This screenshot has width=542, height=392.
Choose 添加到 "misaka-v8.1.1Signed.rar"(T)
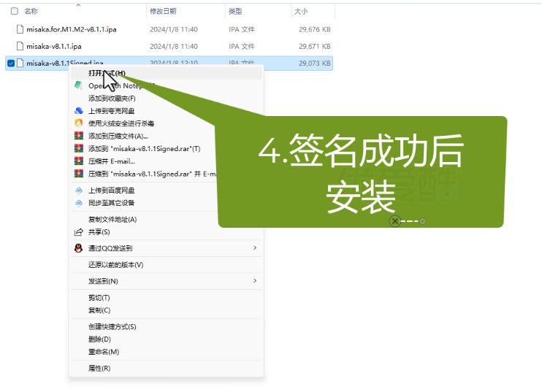145,149
